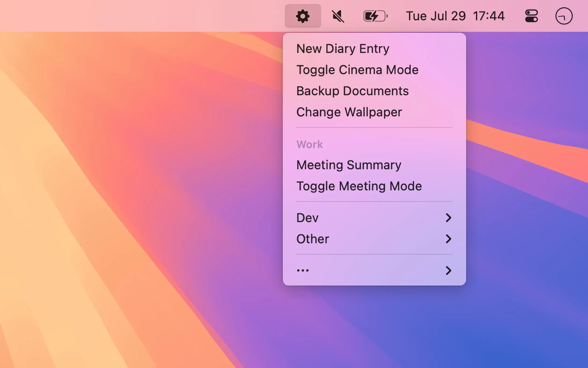Viewport: 588px width, 368px height.
Task: Click the three dots menu entry
Action: pos(303,270)
